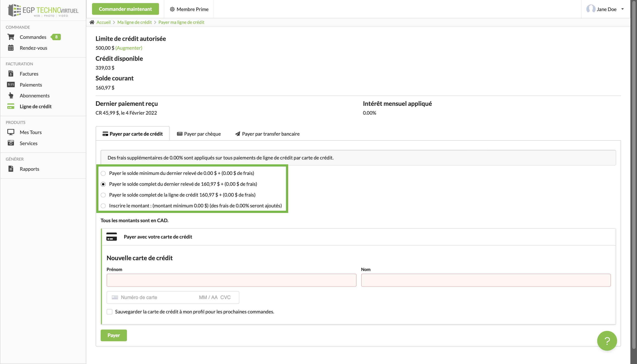This screenshot has height=364, width=637.
Task: Select full credit line balance radio option
Action: tap(103, 195)
